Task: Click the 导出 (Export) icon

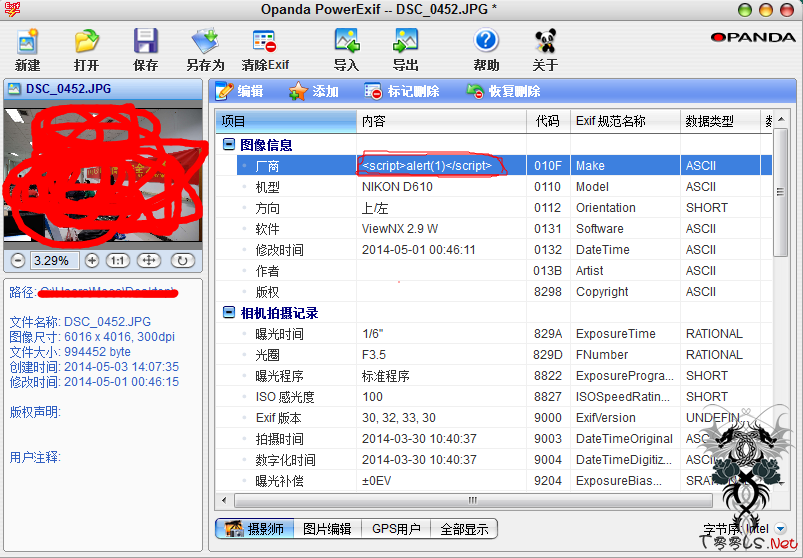Action: click(x=405, y=49)
